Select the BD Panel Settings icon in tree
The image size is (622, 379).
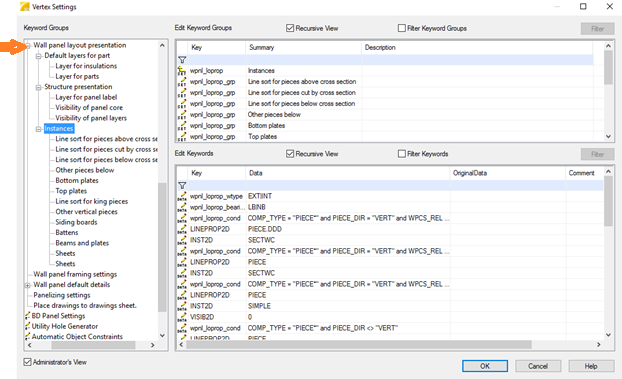coord(27,316)
